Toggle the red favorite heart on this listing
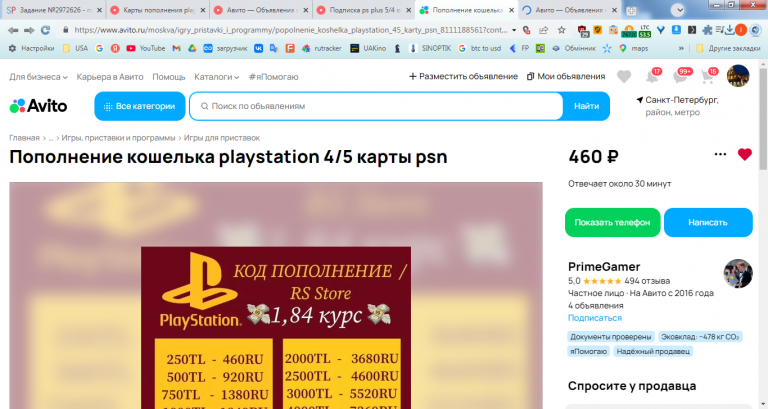The height and width of the screenshot is (409, 768). pos(744,154)
